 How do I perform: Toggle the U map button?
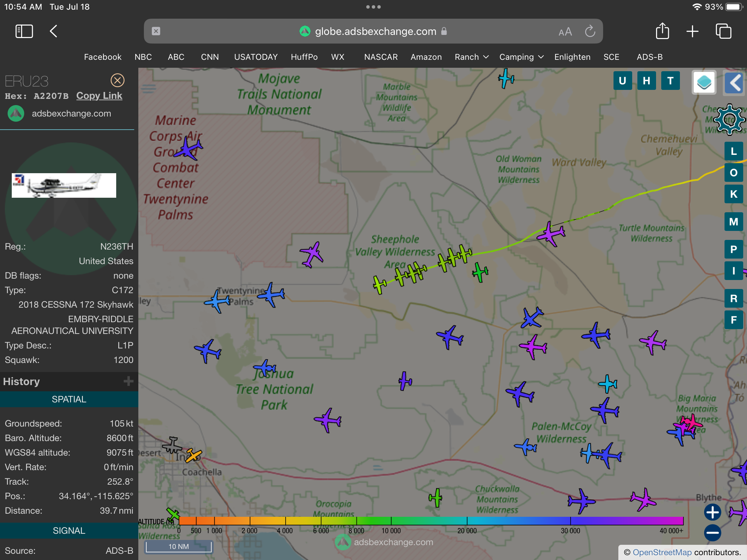point(622,81)
